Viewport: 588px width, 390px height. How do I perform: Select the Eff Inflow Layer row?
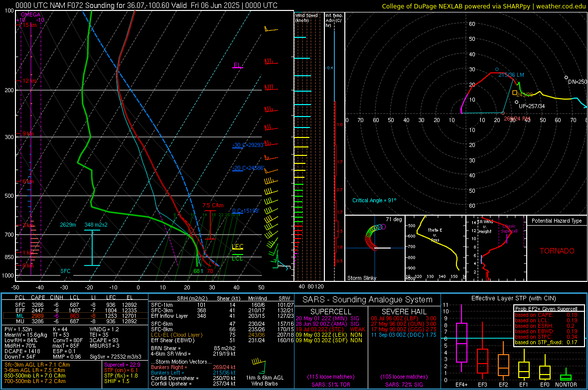[x=222, y=316]
